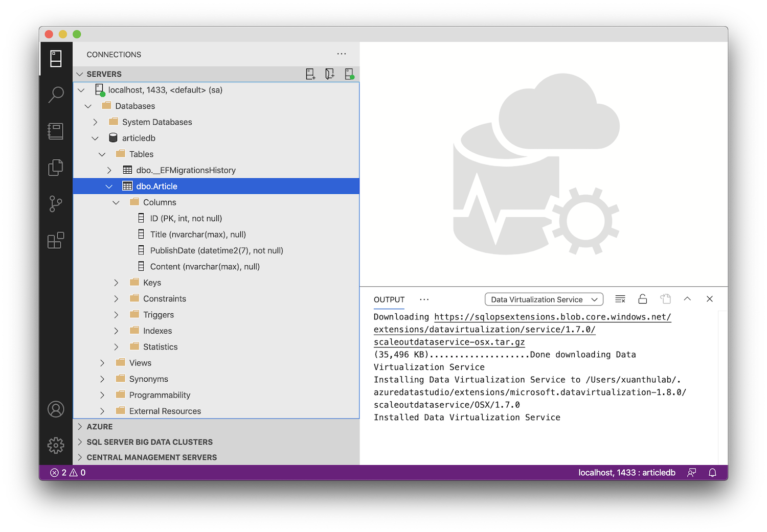This screenshot has width=767, height=532.
Task: Expand the Keys folder
Action: [116, 283]
